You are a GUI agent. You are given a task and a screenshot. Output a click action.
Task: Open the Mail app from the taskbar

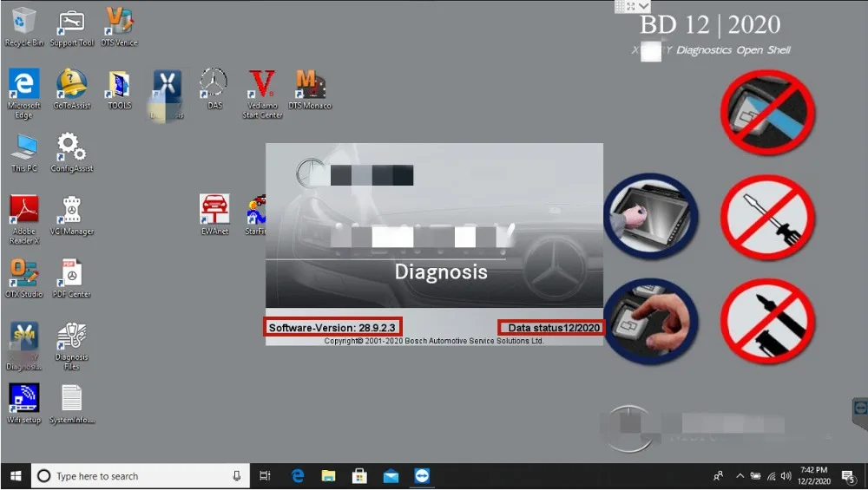pyautogui.click(x=391, y=476)
